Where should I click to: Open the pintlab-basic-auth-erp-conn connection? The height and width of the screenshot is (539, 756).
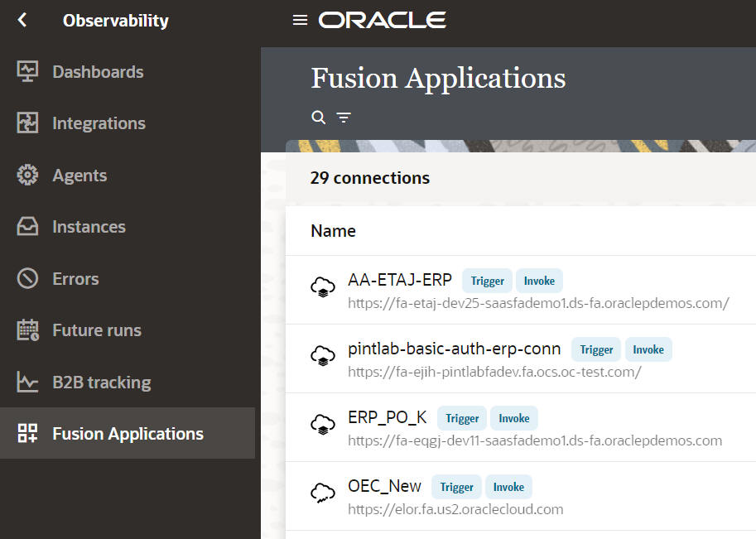[454, 349]
